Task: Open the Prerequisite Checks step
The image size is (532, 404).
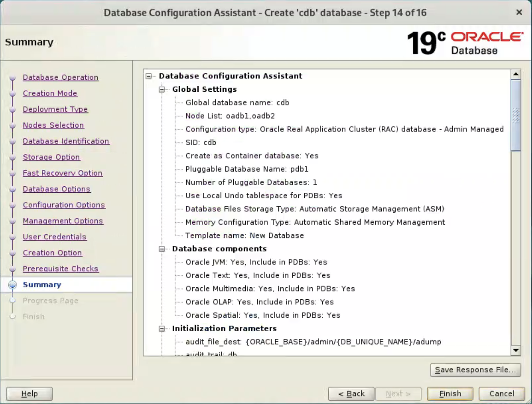Action: point(60,269)
